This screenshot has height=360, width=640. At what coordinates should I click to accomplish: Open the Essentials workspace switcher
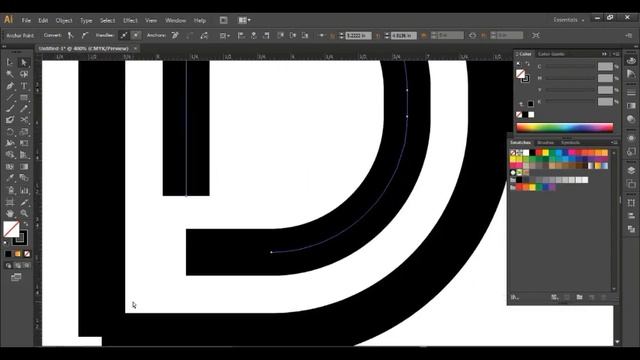click(x=569, y=20)
